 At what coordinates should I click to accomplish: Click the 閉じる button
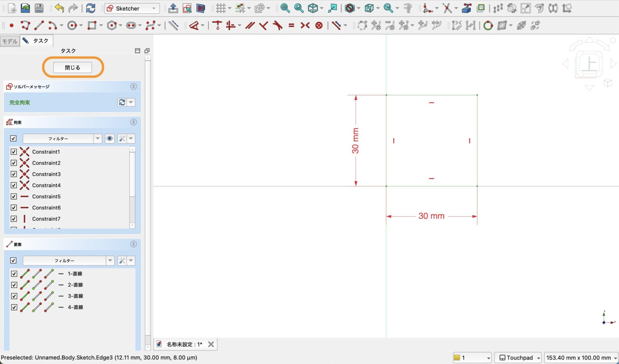[x=73, y=67]
